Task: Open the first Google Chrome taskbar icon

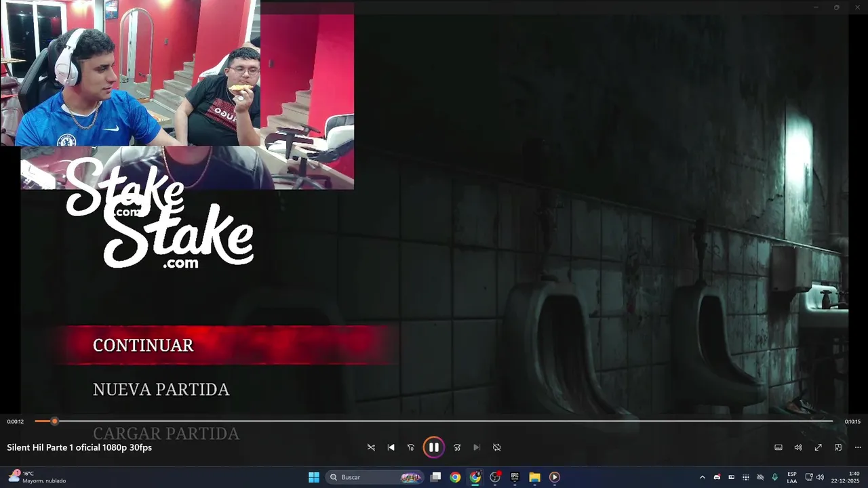Action: point(455,477)
